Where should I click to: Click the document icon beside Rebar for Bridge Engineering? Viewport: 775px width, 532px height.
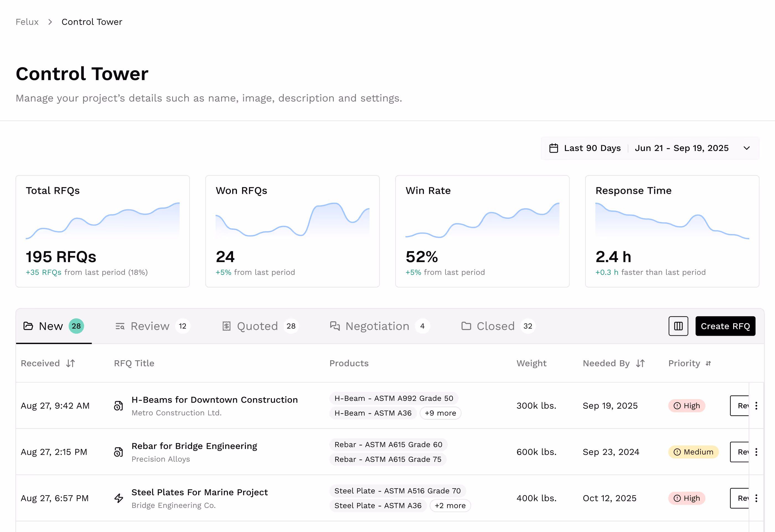click(x=118, y=452)
